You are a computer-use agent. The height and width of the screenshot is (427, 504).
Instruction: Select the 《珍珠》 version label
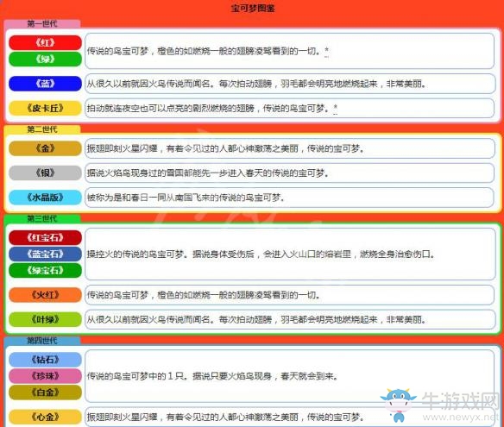coord(46,376)
